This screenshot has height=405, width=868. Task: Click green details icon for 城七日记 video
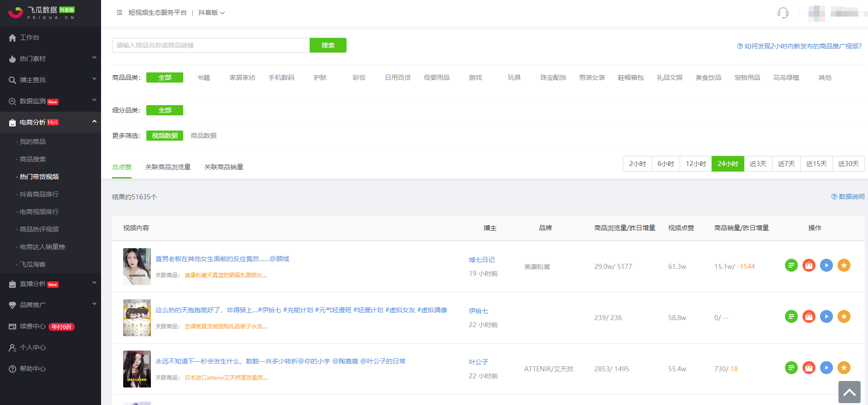[x=791, y=266]
